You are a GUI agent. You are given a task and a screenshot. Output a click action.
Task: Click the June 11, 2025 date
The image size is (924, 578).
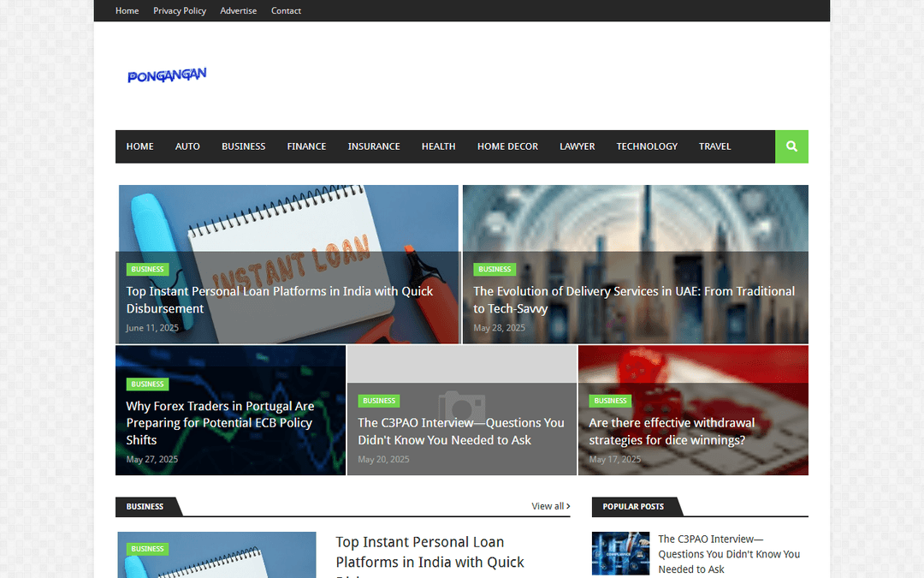coord(152,328)
